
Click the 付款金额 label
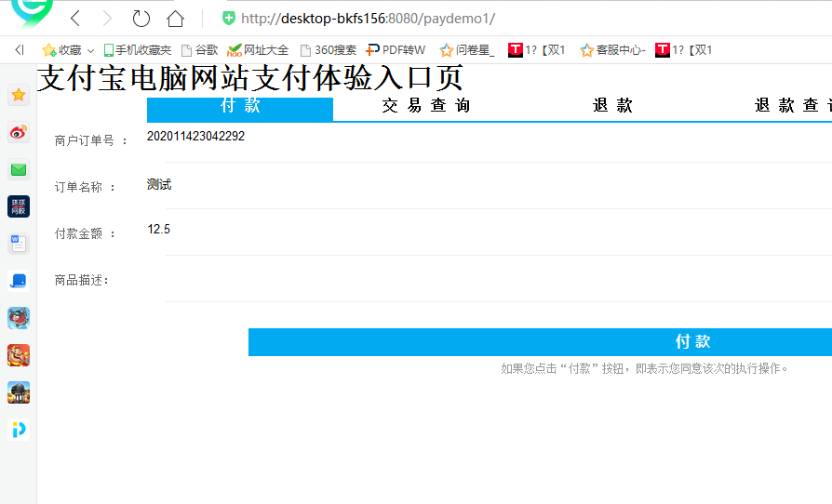pyautogui.click(x=85, y=233)
